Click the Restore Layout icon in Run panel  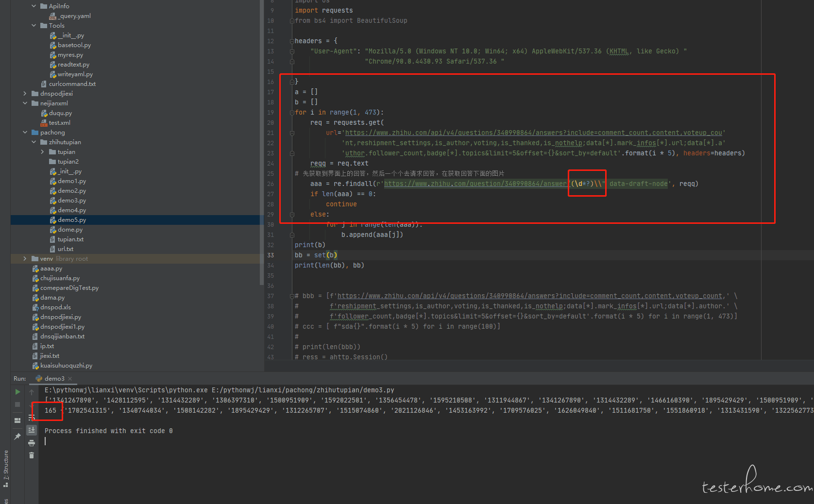click(17, 420)
